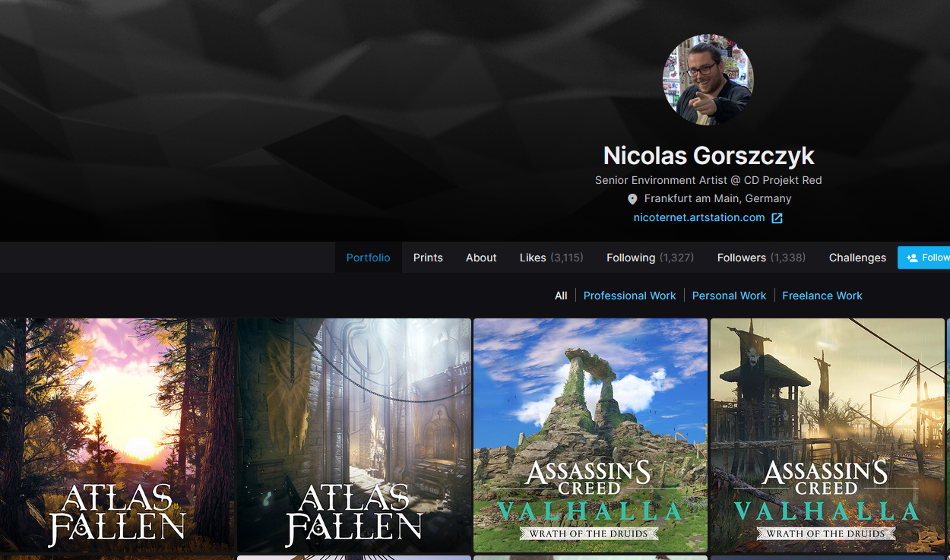Open the About tab
The width and height of the screenshot is (950, 560).
click(481, 258)
